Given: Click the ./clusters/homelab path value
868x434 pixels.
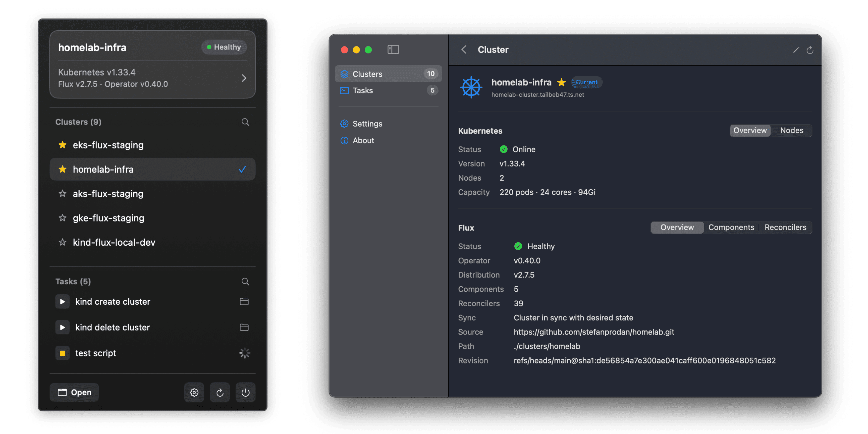Looking at the screenshot, I should tap(547, 346).
